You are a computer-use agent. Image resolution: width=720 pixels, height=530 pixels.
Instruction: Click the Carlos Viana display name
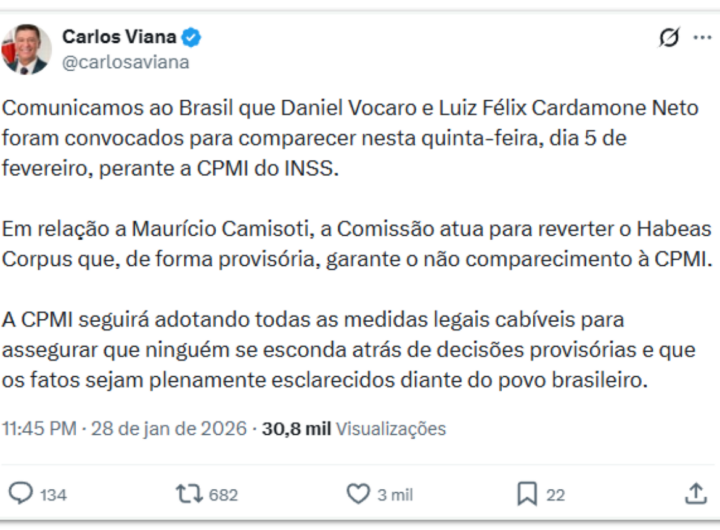pos(119,37)
